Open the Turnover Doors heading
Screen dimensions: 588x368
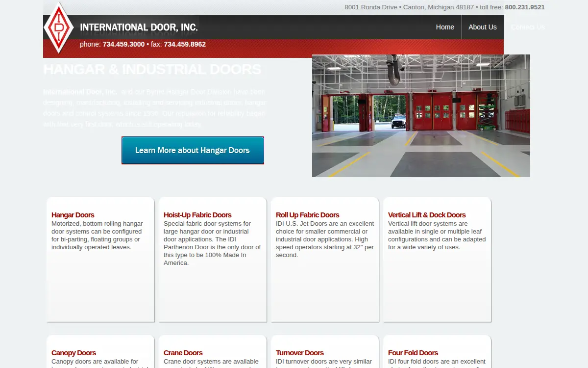pyautogui.click(x=299, y=353)
